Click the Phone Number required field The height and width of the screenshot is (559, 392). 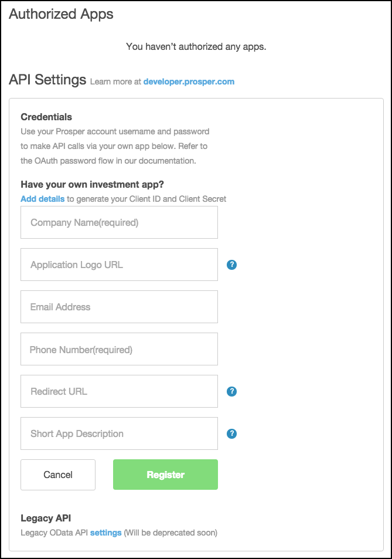pyautogui.click(x=119, y=349)
